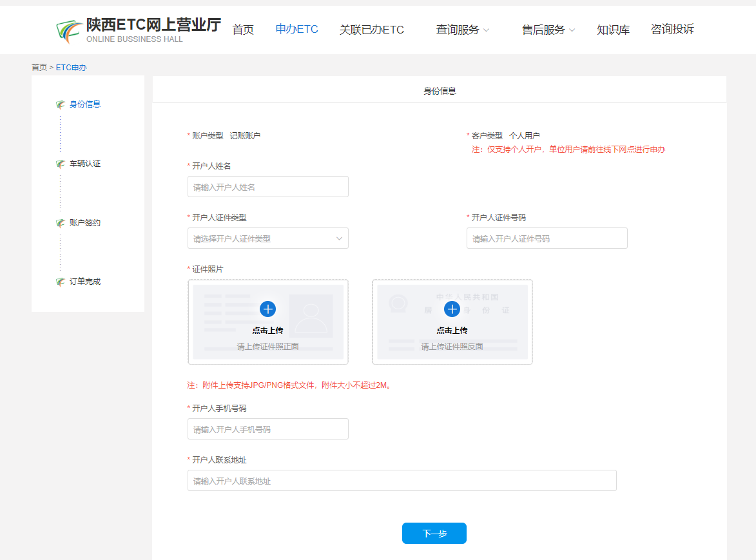Select the 订单完成 step icon in sidebar
Image resolution: width=756 pixels, height=560 pixels.
[x=61, y=282]
